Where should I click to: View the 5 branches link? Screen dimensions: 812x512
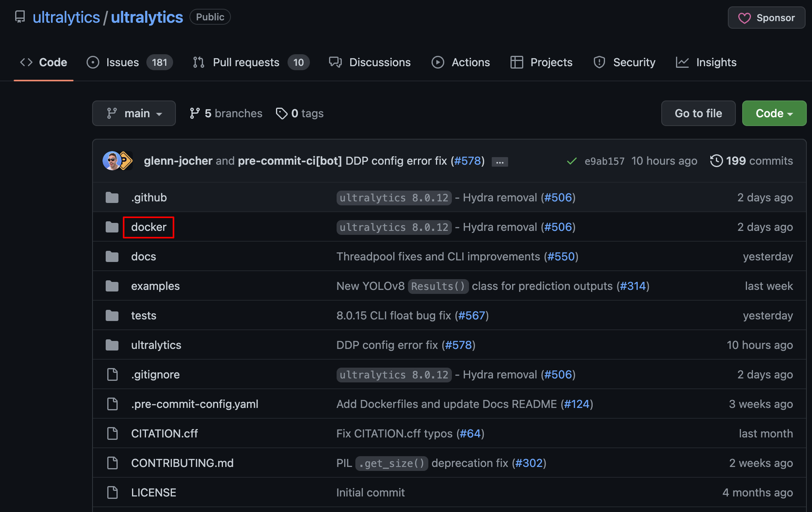pyautogui.click(x=226, y=113)
